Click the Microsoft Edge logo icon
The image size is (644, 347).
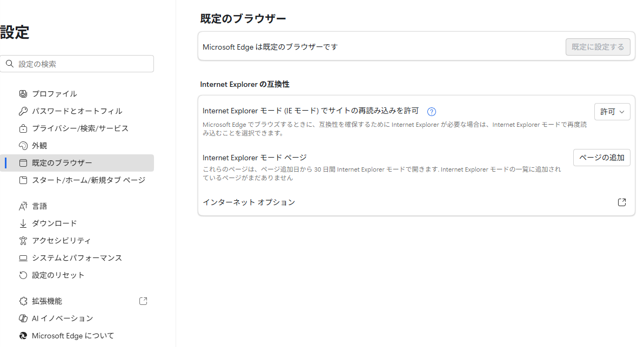23,336
